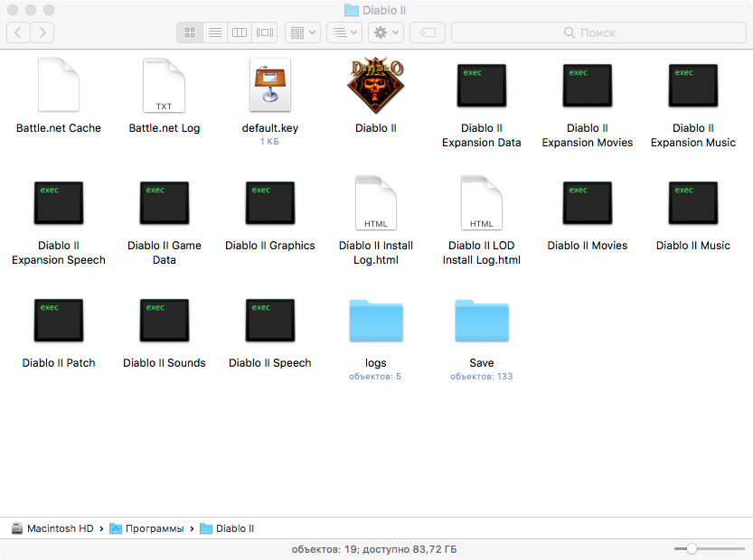Image resolution: width=753 pixels, height=560 pixels.
Task: Select Diablo II Speech exec icon
Action: click(270, 321)
